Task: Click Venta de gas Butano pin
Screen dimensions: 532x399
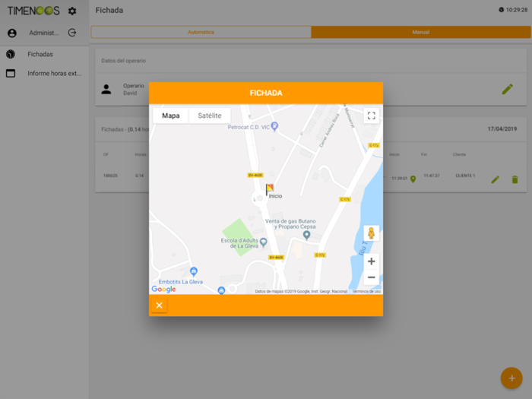Action: [x=307, y=235]
